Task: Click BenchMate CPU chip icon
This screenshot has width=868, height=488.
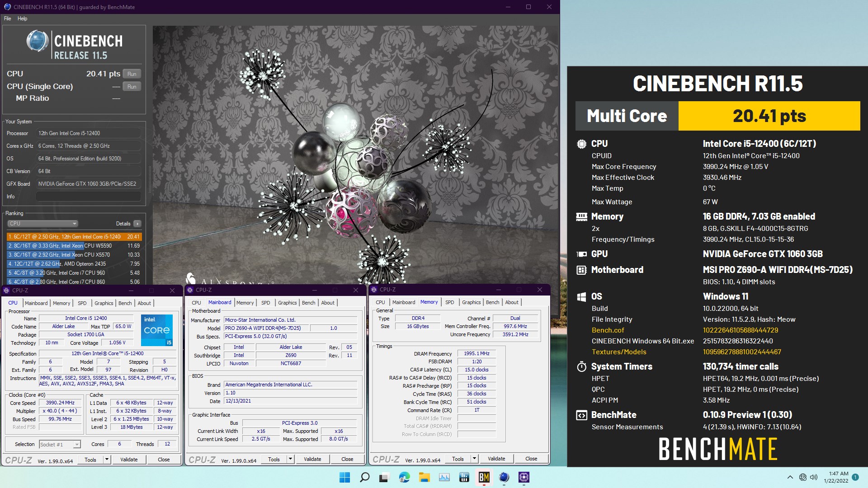Action: click(x=581, y=144)
